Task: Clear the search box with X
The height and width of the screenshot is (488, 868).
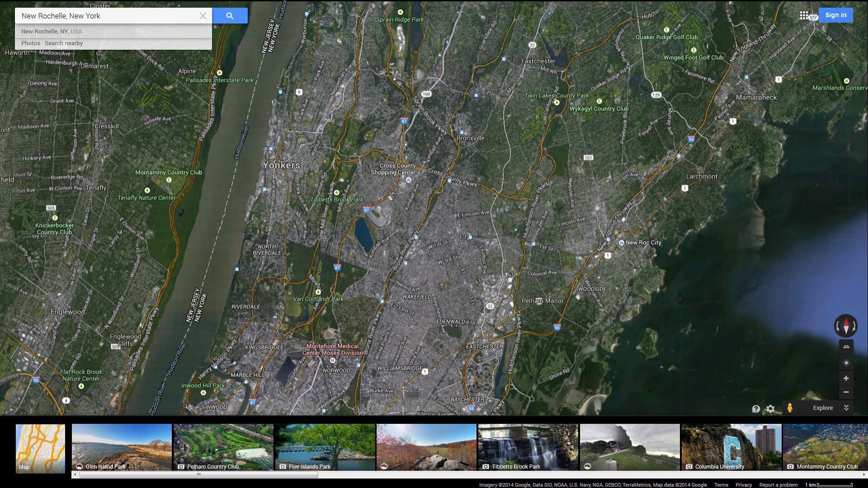Action: (203, 16)
